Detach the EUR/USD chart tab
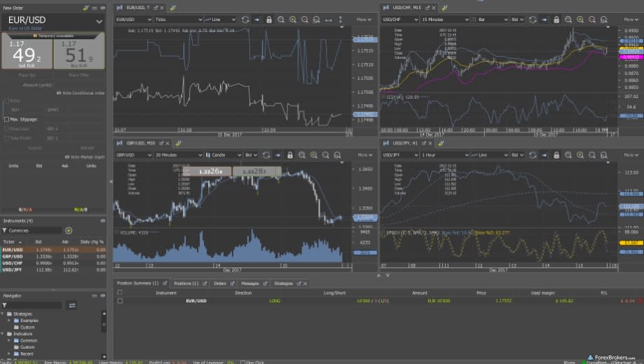The width and height of the screenshot is (644, 364). [x=155, y=7]
